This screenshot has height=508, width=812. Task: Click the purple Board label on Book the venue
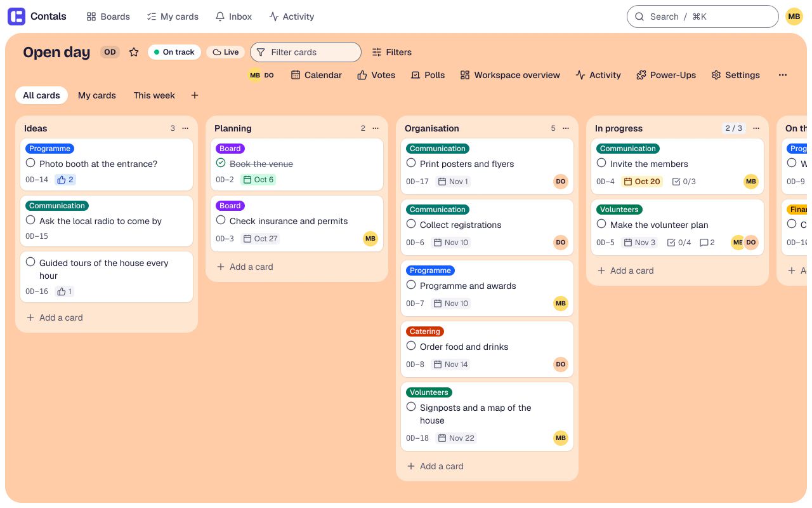(x=230, y=149)
